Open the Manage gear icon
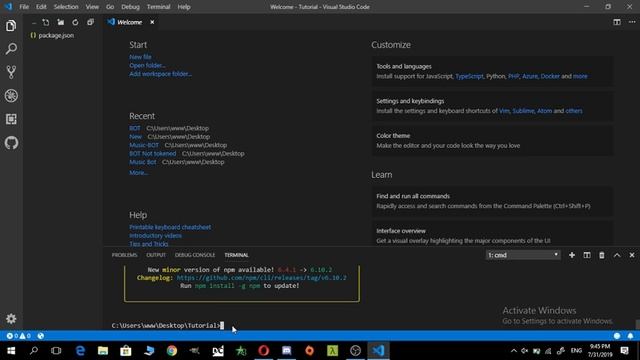The width and height of the screenshot is (640, 360). 11,318
